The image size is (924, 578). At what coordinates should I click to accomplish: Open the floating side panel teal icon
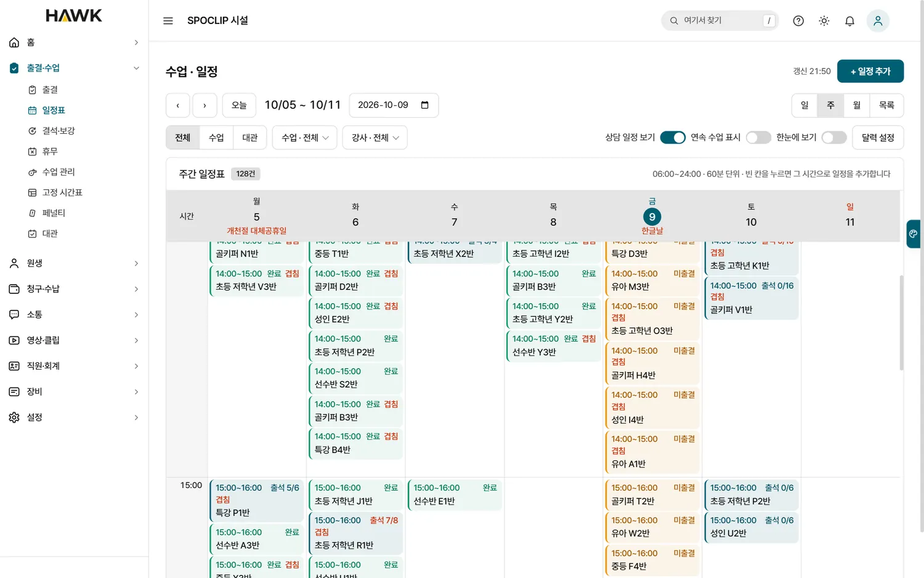pyautogui.click(x=913, y=234)
